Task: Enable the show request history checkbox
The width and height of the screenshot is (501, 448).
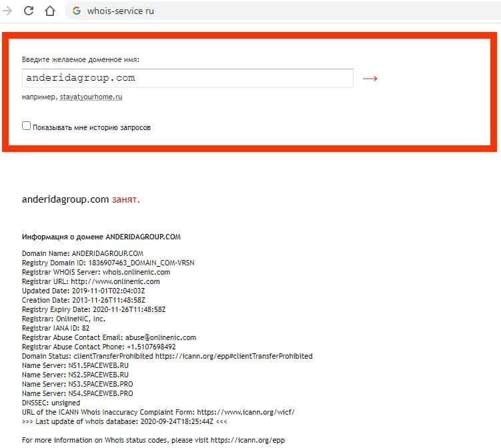Action: click(x=26, y=125)
